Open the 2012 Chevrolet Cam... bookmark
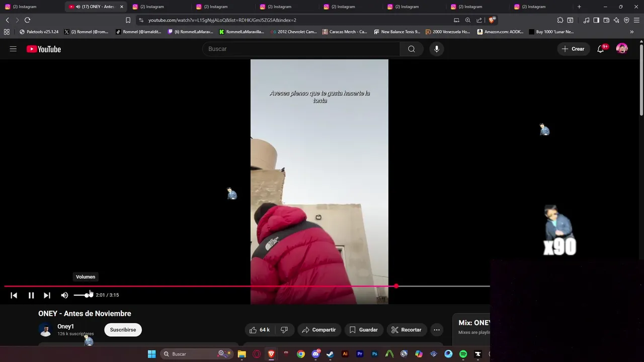This screenshot has width=644, height=362. pyautogui.click(x=293, y=32)
